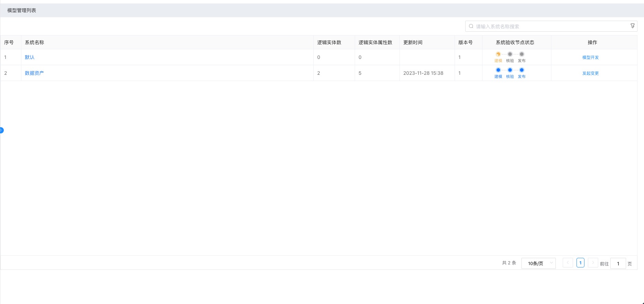644x304 pixels.
Task: Click the filter funnel icon in search box
Action: point(632,26)
